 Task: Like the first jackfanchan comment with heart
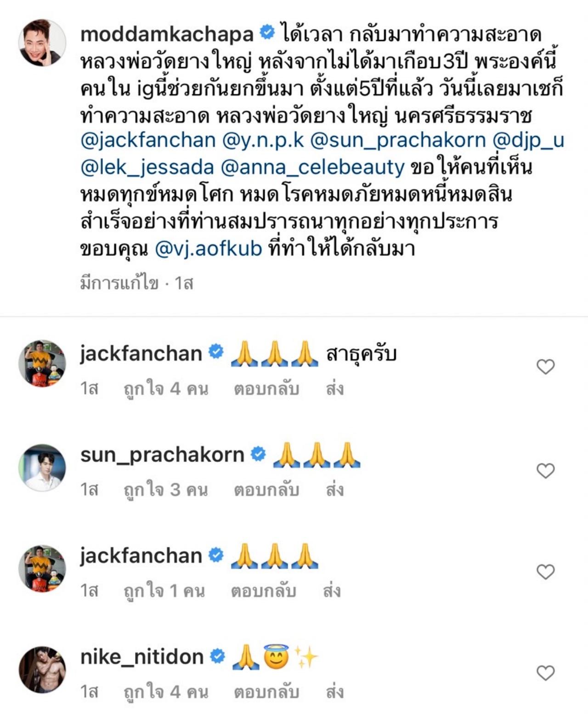pyautogui.click(x=546, y=366)
